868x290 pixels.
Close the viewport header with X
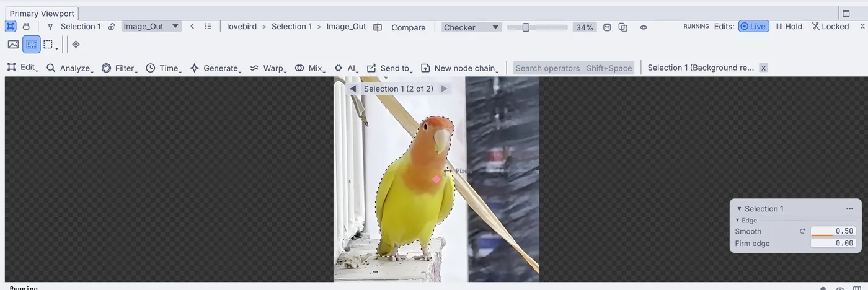click(x=862, y=26)
